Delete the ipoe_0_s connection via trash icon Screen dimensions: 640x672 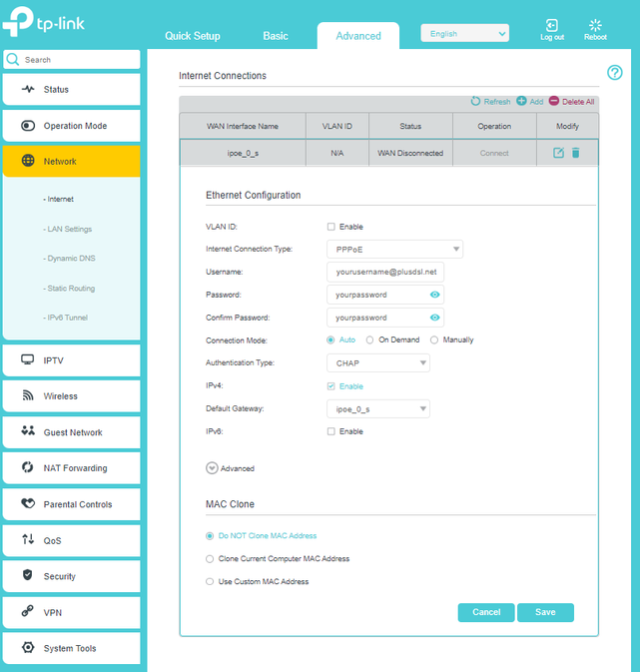[575, 153]
